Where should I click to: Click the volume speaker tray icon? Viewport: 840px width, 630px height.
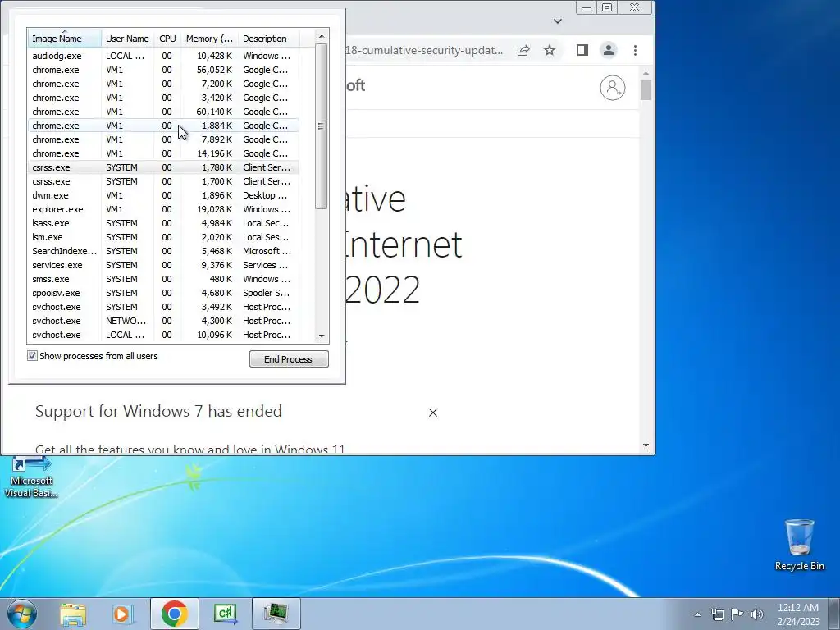[x=757, y=614]
